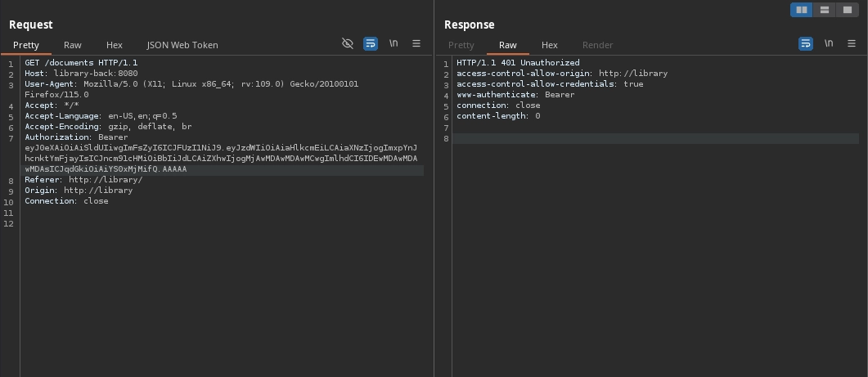
Task: Show non-printable characters in the Request panel
Action: (394, 43)
